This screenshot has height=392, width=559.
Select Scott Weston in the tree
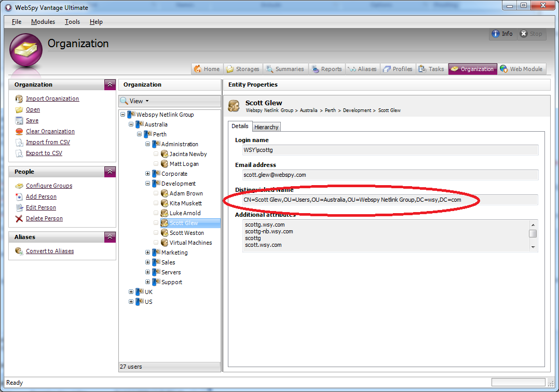pyautogui.click(x=186, y=233)
